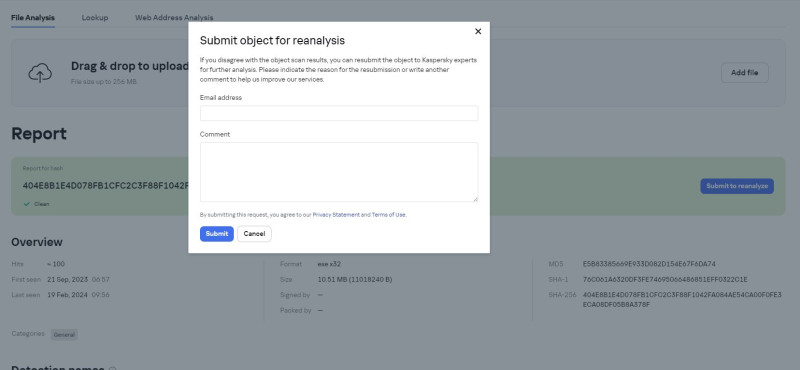Select the General category tag
This screenshot has height=370, width=800.
pyautogui.click(x=64, y=335)
